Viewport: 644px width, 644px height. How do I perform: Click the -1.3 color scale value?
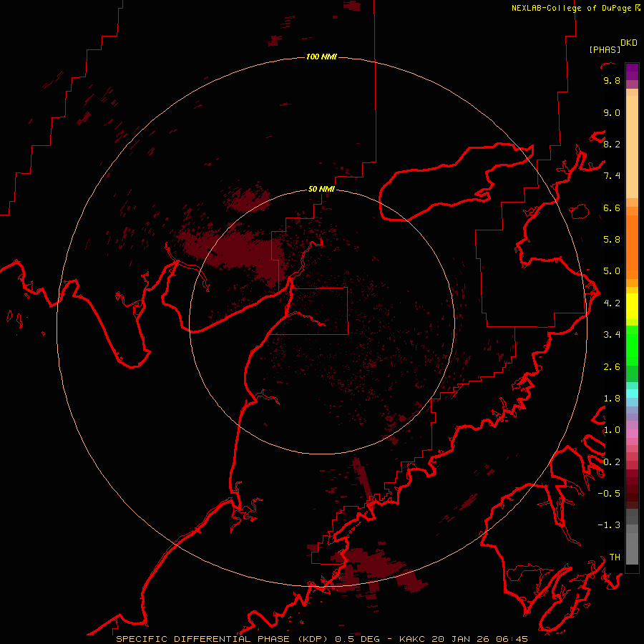(x=609, y=525)
